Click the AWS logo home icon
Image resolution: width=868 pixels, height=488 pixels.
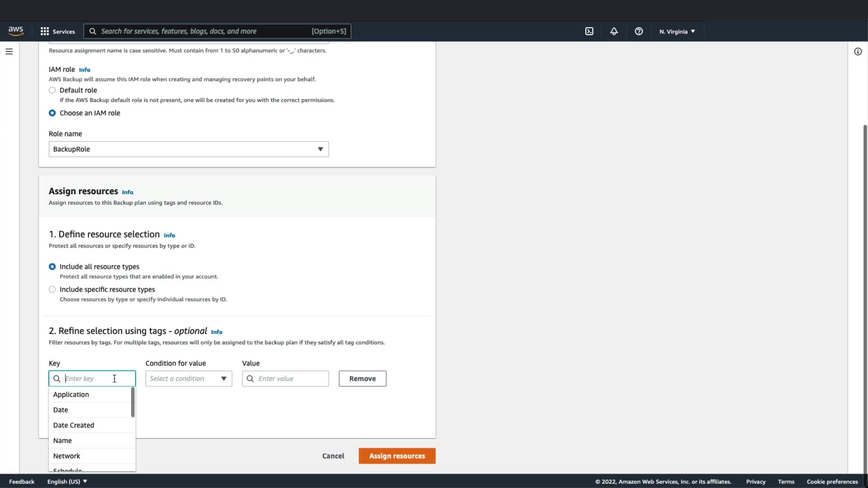coord(16,31)
